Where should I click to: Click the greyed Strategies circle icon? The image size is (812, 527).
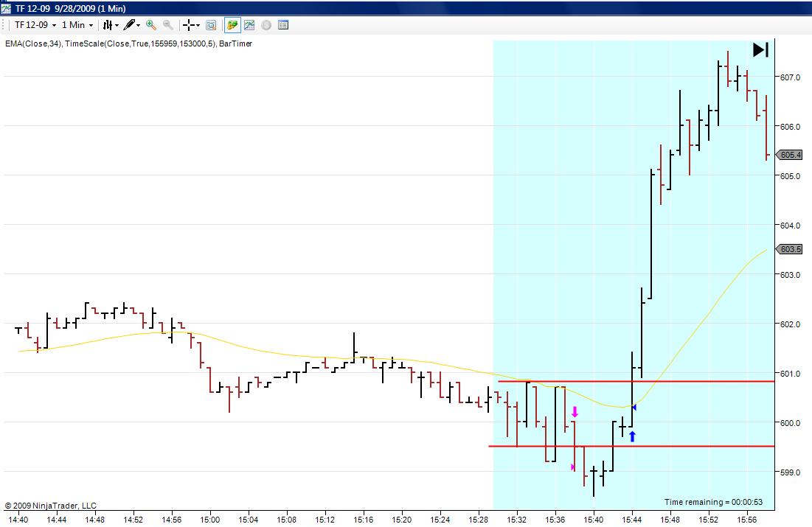click(x=266, y=25)
